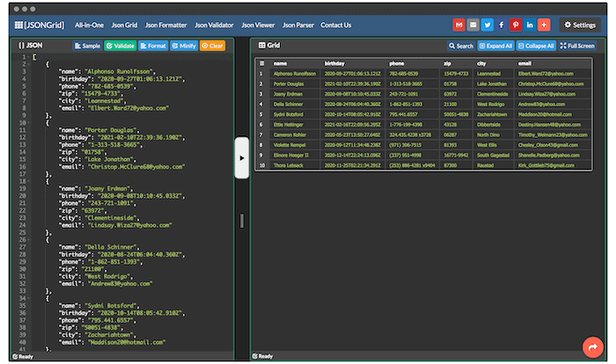Viewport: 616px width, 364px height.
Task: Open Json Parser menu item
Action: 297,25
